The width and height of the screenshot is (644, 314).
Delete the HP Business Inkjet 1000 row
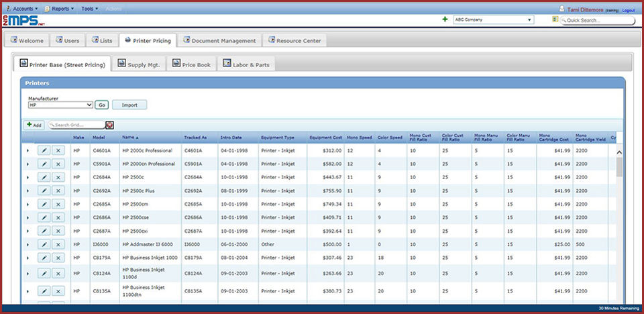58,258
